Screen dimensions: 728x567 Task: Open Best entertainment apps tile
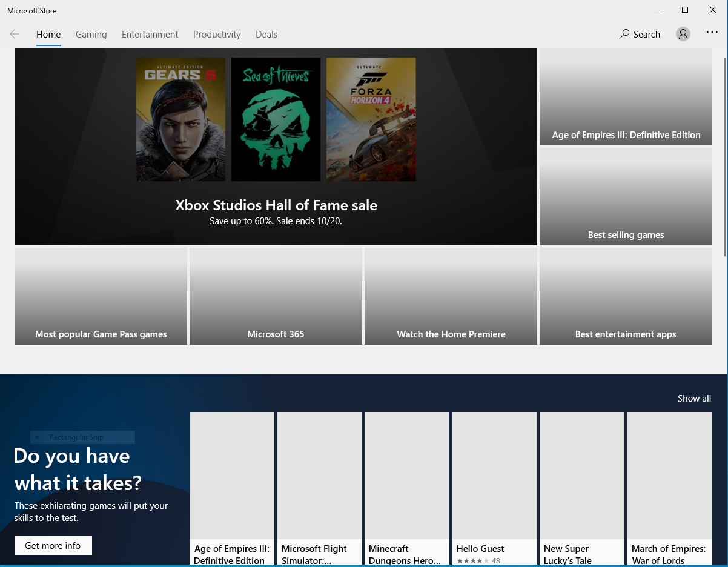(x=626, y=296)
